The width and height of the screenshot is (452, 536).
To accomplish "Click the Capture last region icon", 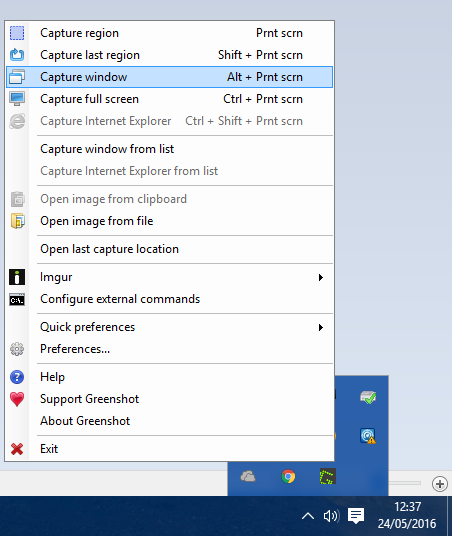I will 17,55.
